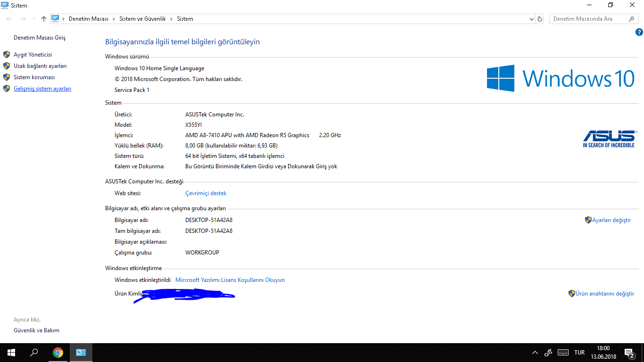Click the pen workspace tray icon
644x362 pixels.
pyautogui.click(x=548, y=353)
